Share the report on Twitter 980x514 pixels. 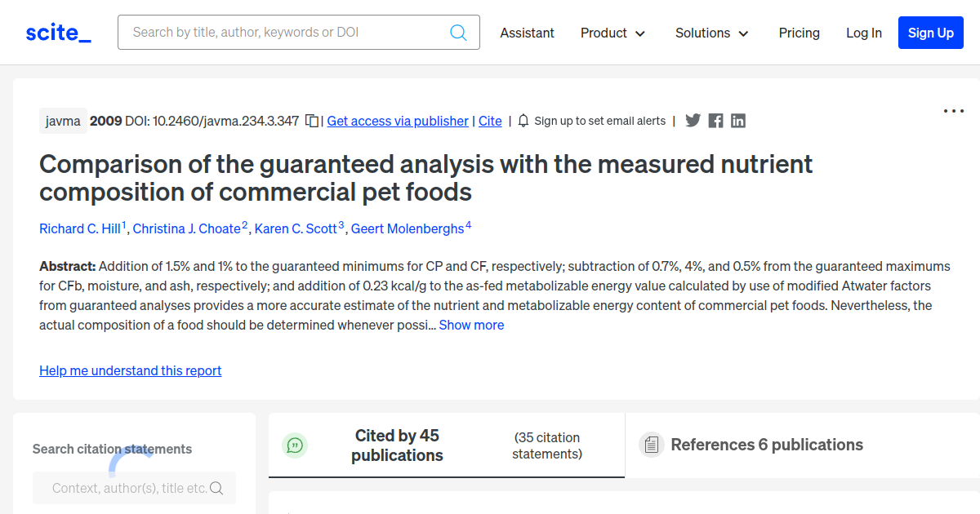pos(693,121)
